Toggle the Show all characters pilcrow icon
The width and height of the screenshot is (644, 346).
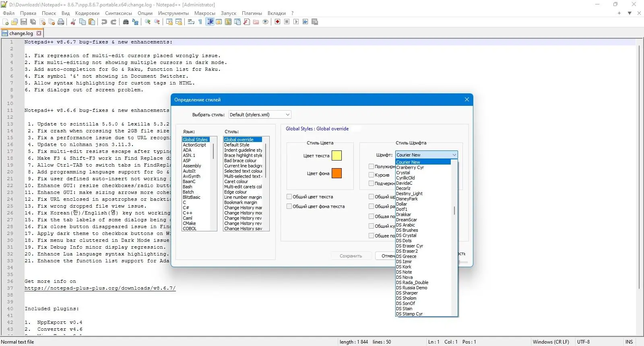(x=200, y=22)
